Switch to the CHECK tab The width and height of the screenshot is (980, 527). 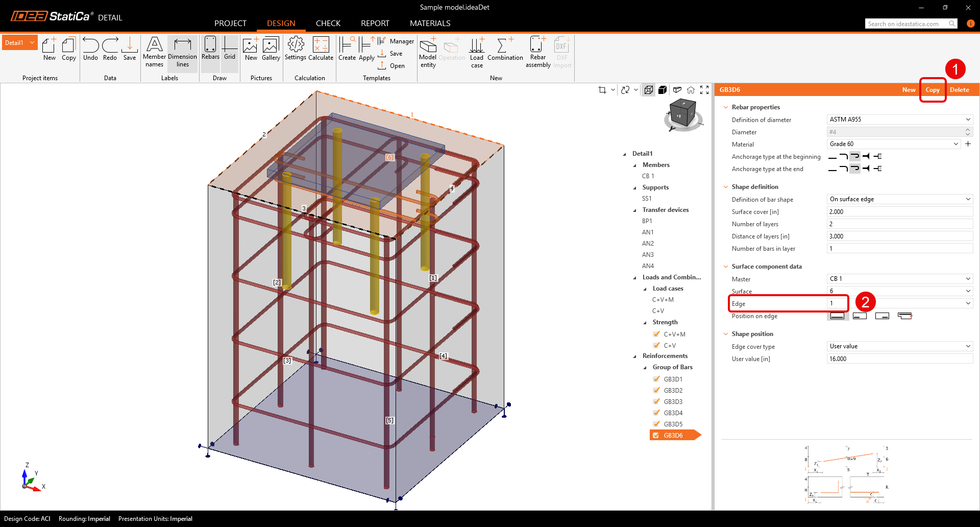pos(328,23)
